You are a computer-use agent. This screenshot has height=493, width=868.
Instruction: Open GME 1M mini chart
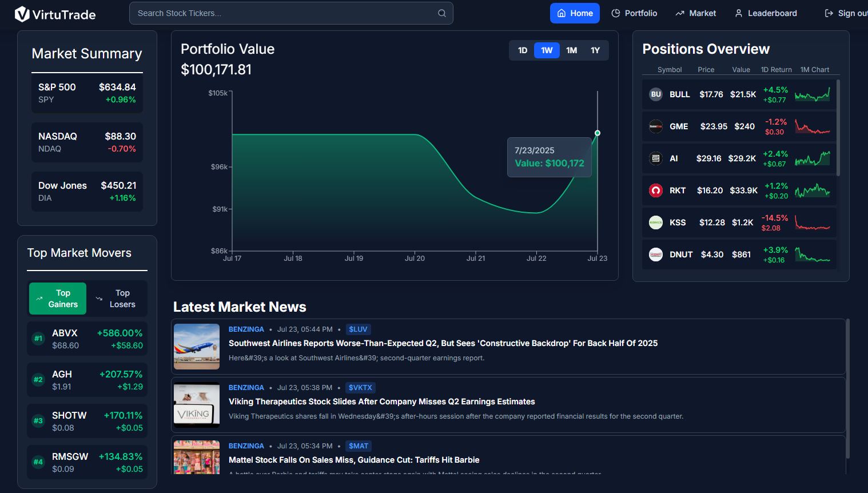coord(813,126)
